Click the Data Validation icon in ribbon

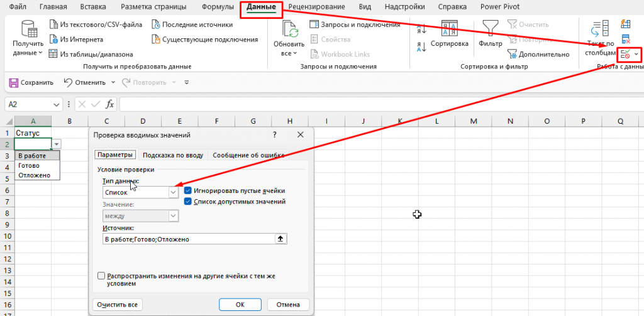626,54
